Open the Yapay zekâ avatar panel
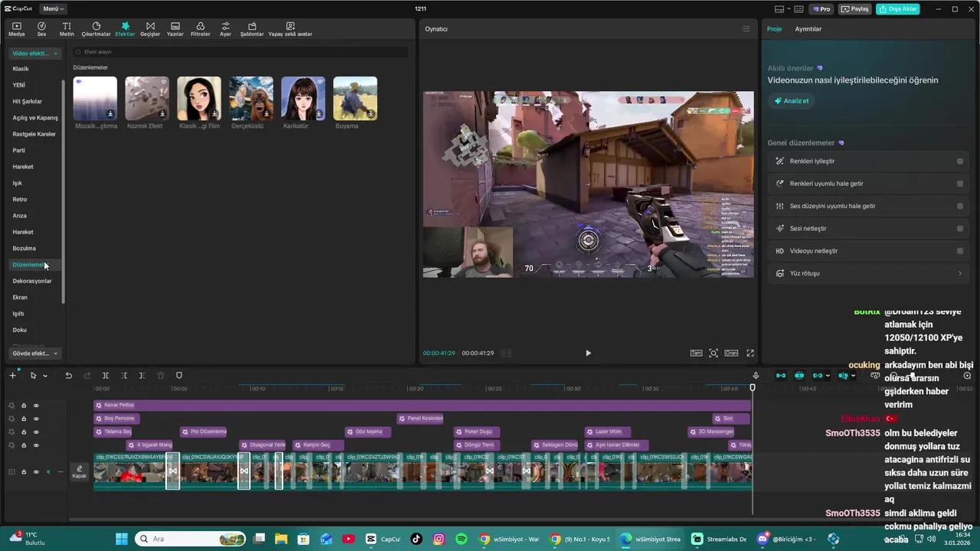Image resolution: width=980 pixels, height=551 pixels. 290,29
